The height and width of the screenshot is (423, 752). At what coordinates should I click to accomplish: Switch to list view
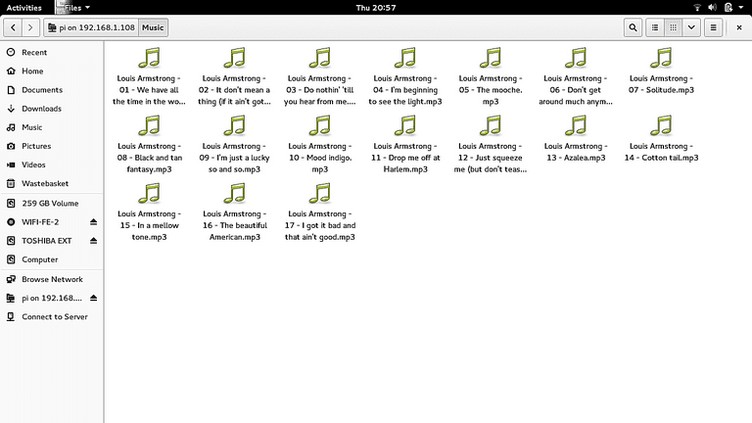tap(655, 27)
